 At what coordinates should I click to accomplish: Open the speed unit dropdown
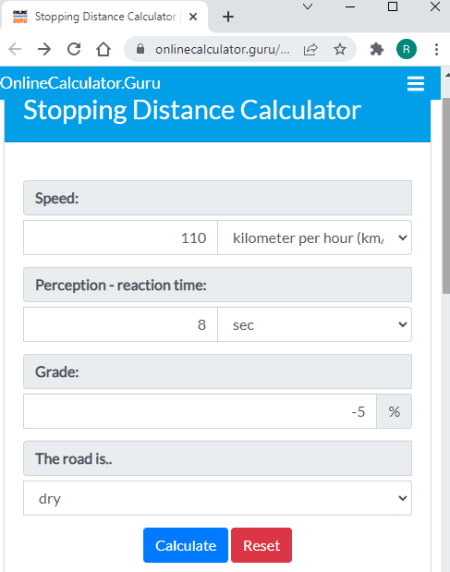click(314, 237)
